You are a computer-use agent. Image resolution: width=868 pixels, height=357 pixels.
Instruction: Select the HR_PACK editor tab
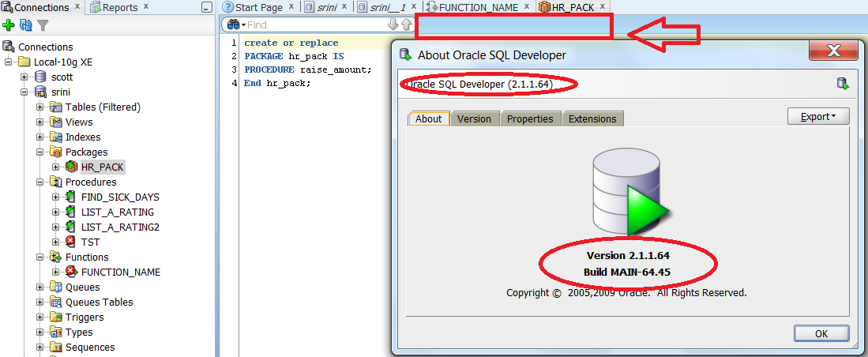coord(573,7)
